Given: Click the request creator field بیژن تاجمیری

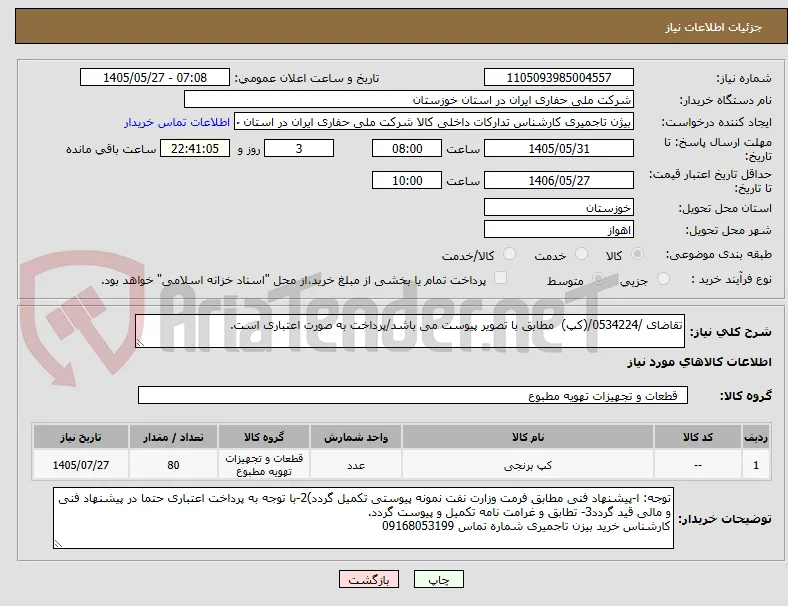Looking at the screenshot, I should (434, 122).
